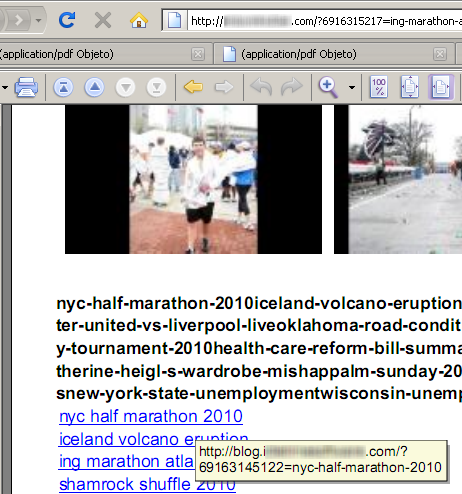This screenshot has width=462, height=494.
Task: Open the 'shamrock shuffle 2010' link
Action: pyautogui.click(x=147, y=485)
